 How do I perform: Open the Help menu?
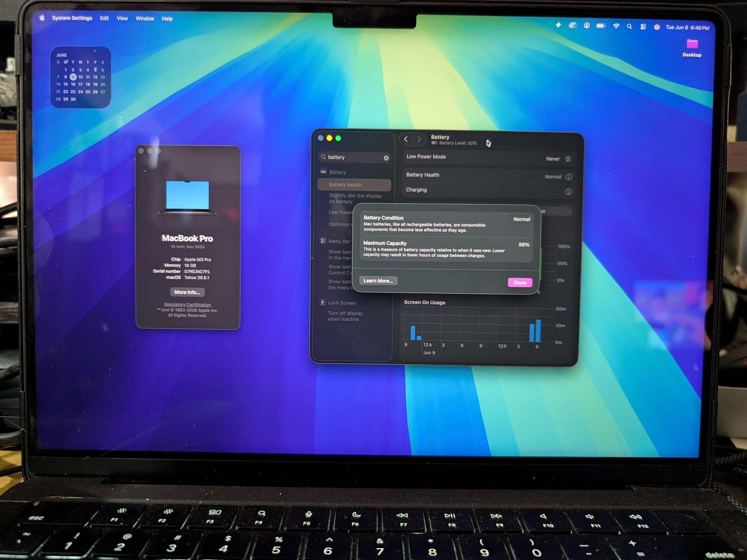(x=167, y=19)
